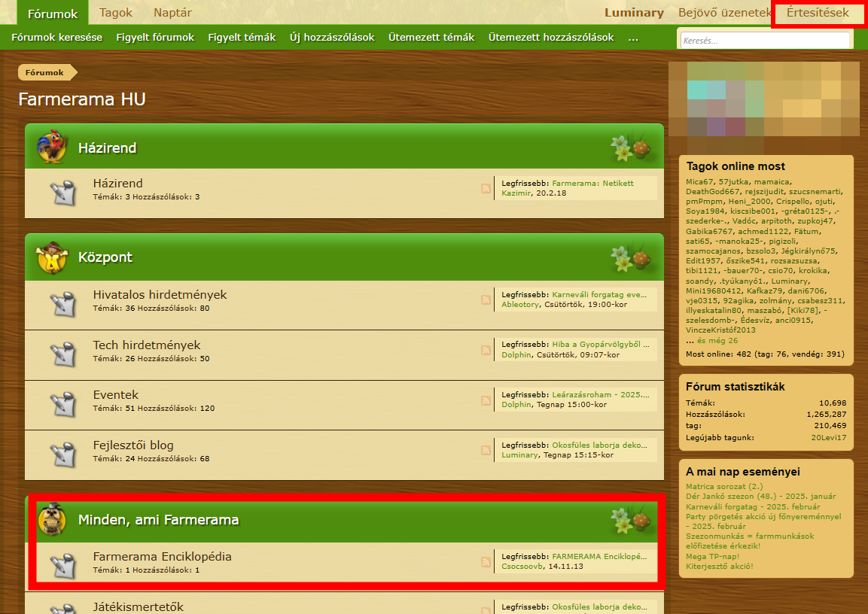Open latest thread Leárazásroham - 2025
Viewport: 868px width, 614px height.
pos(601,394)
